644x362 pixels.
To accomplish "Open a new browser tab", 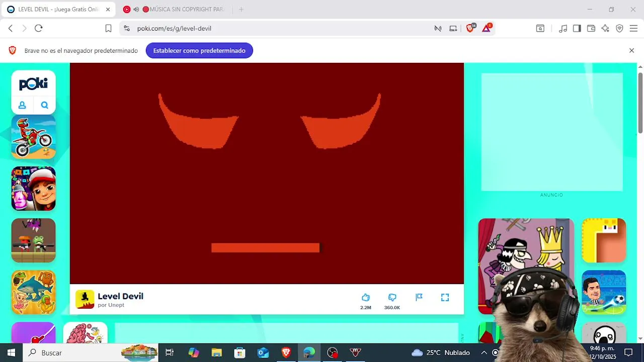I will [x=241, y=10].
